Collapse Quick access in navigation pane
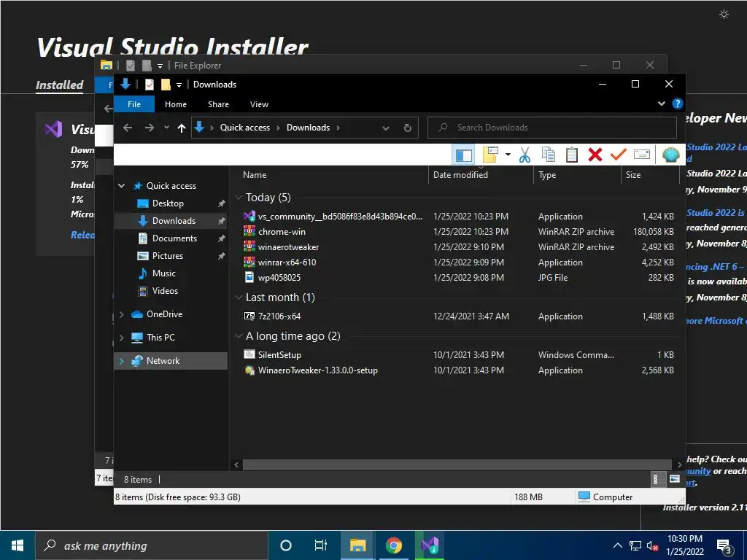 tap(122, 186)
